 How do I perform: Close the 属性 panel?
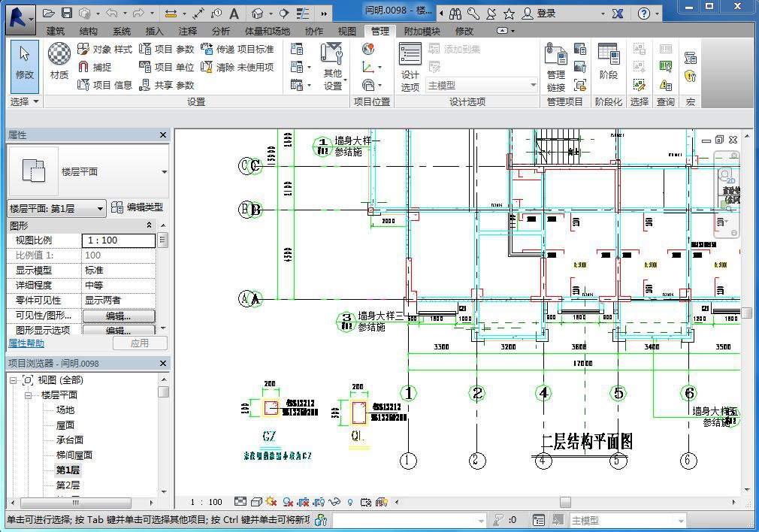(x=163, y=135)
